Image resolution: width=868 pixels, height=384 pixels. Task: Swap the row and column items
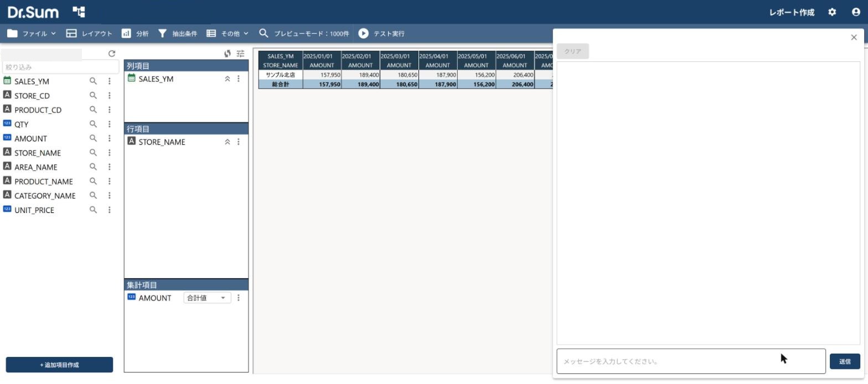pos(228,54)
